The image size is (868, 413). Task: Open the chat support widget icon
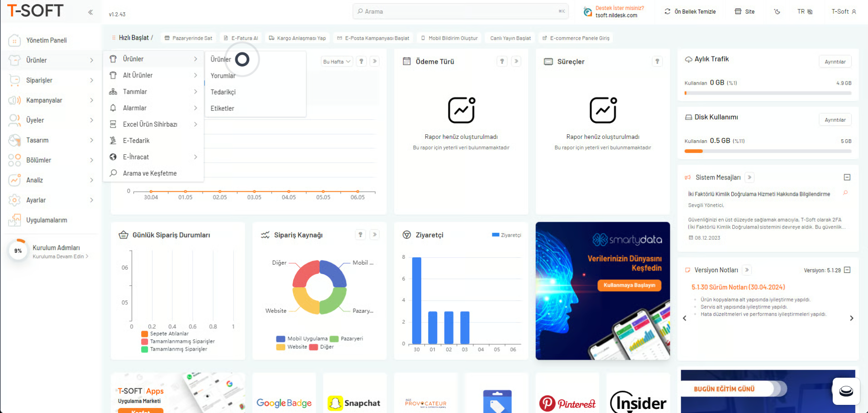pyautogui.click(x=845, y=391)
